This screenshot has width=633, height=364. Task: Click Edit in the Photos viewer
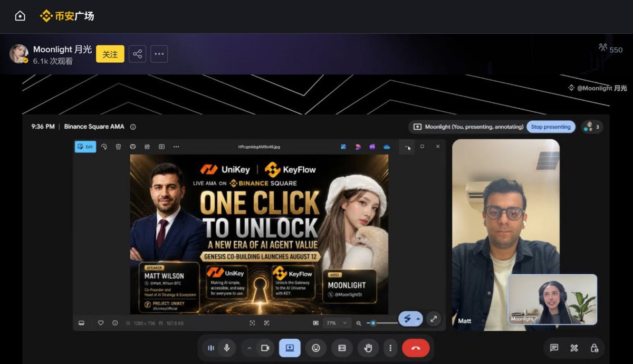point(85,147)
